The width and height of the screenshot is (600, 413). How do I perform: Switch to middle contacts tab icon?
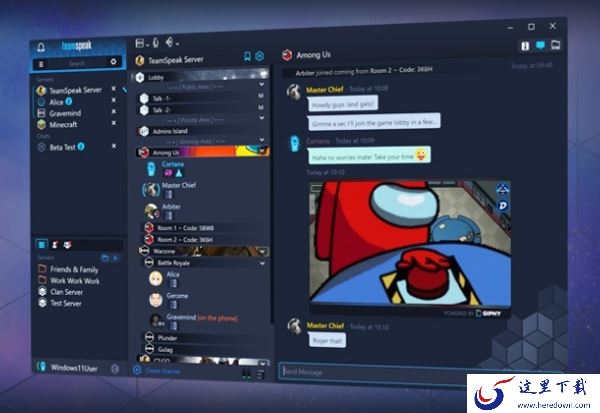pos(55,244)
